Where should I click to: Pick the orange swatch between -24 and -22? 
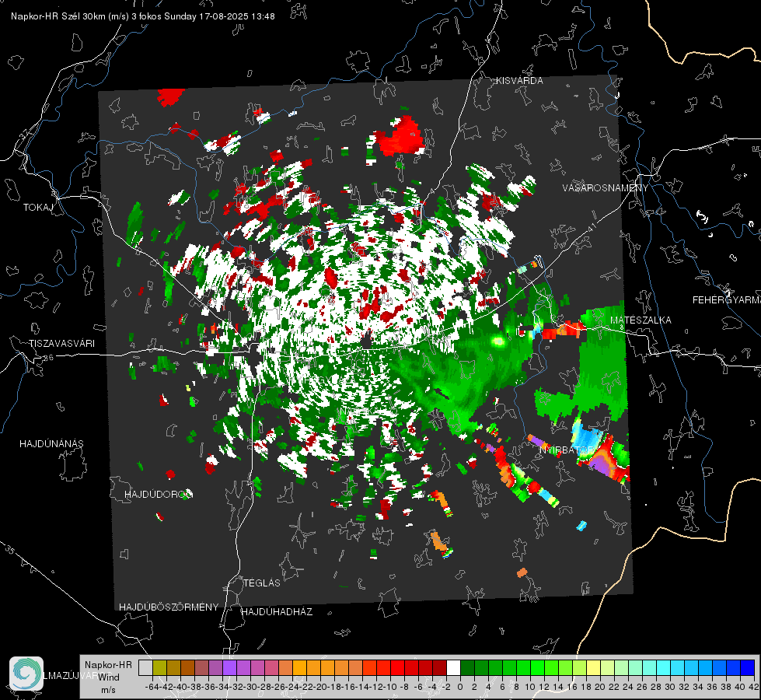[299, 667]
